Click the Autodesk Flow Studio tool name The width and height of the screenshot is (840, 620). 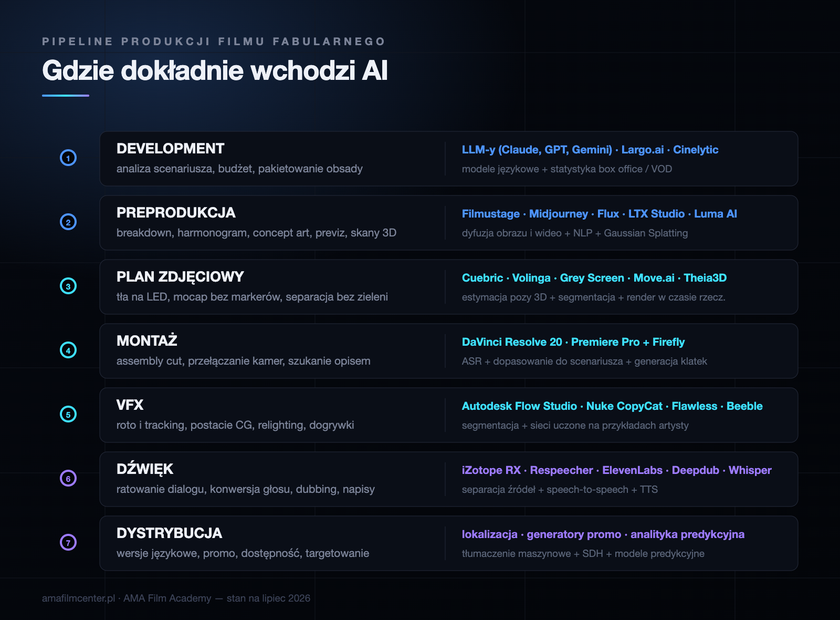click(x=519, y=406)
